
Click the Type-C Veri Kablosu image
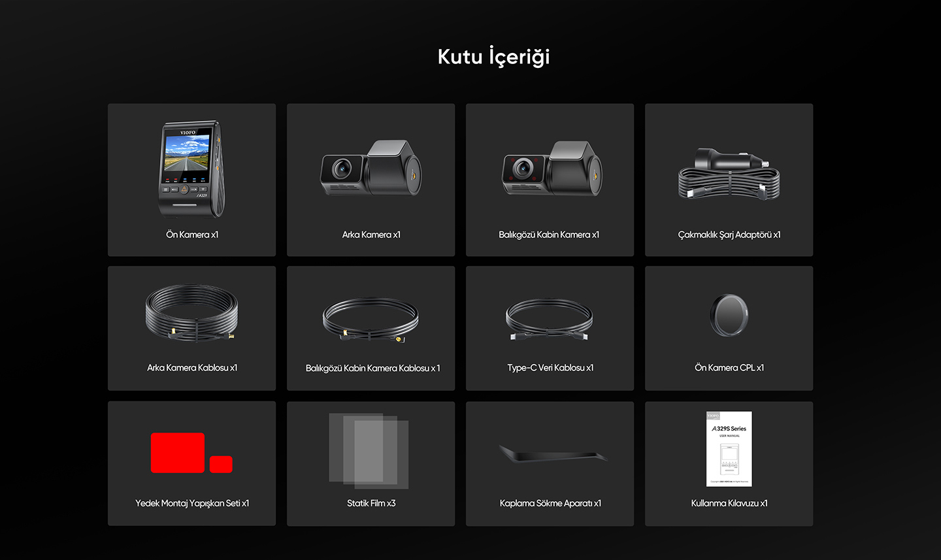550,320
